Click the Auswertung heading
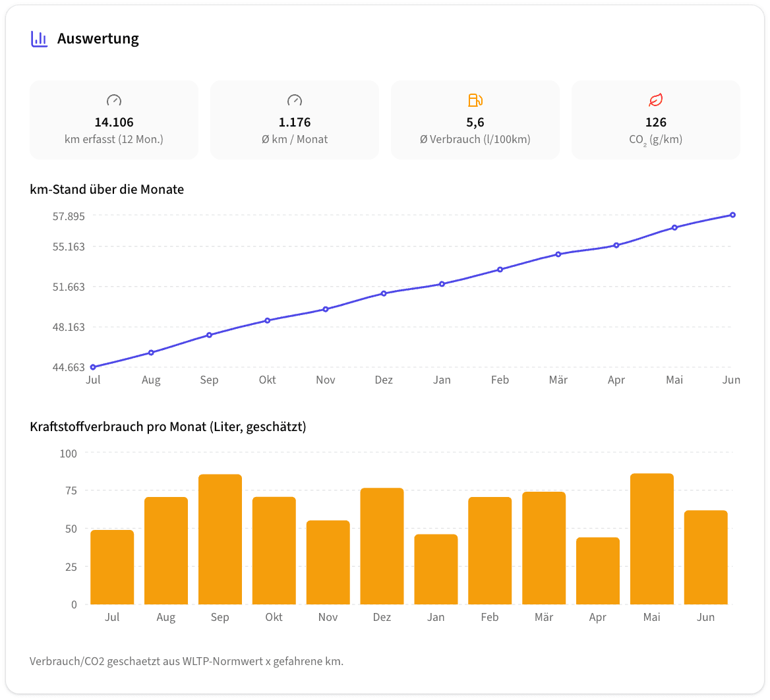This screenshot has width=770, height=700. tap(98, 39)
